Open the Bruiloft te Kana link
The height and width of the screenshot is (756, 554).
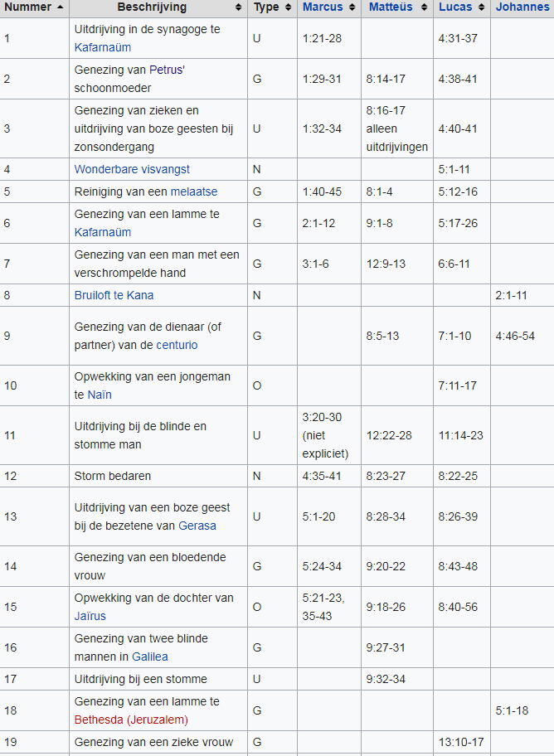tap(114, 295)
